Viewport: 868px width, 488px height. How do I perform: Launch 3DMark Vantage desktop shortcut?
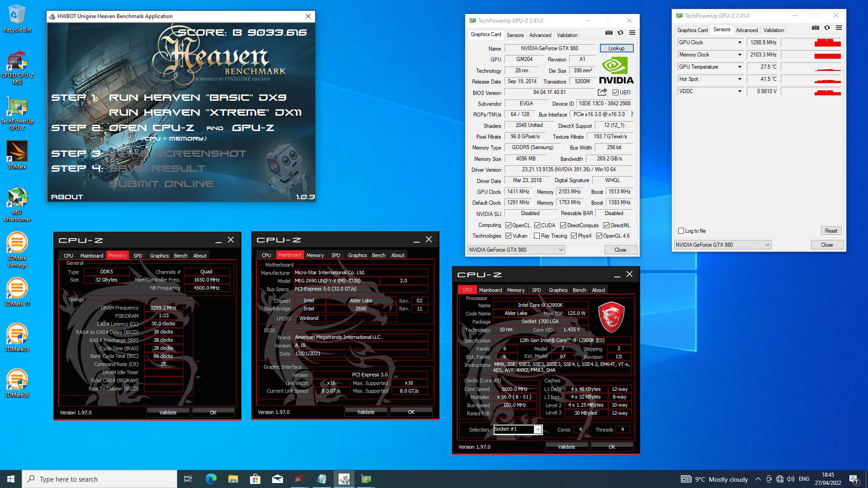17,250
